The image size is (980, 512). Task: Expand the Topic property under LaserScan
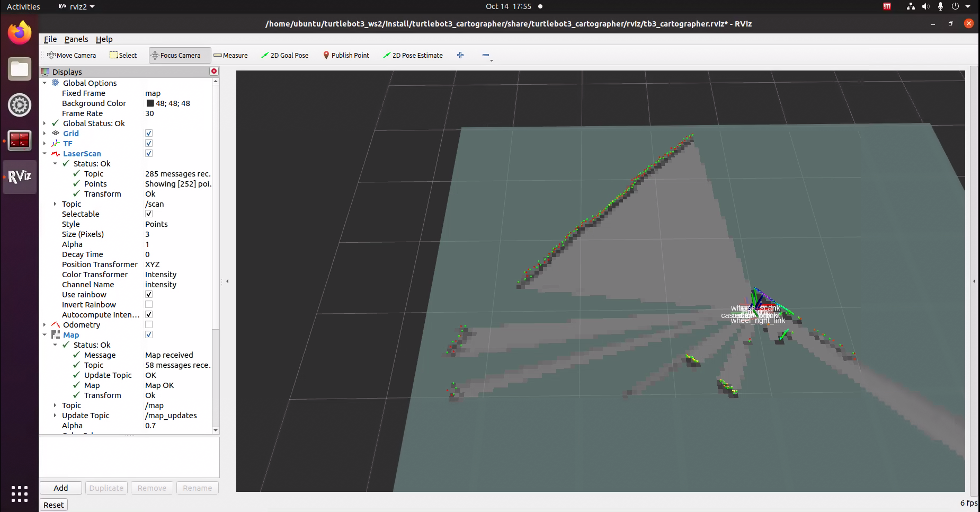[56, 204]
